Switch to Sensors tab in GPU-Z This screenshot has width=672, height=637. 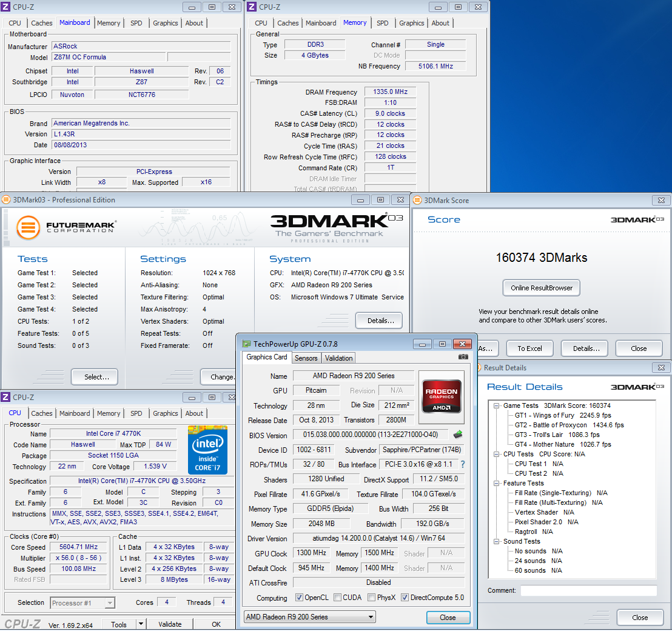pos(306,358)
